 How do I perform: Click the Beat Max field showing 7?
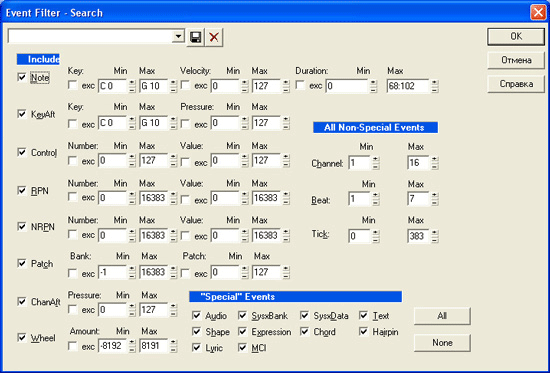pyautogui.click(x=419, y=199)
